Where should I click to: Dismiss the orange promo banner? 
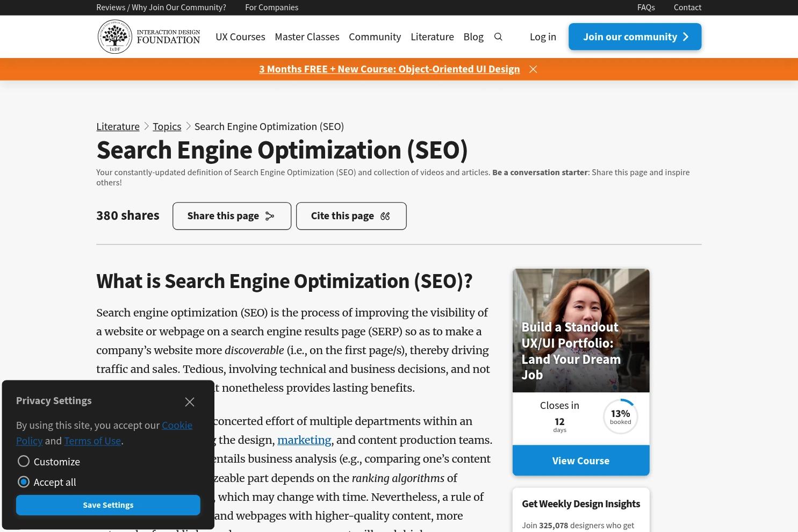click(533, 69)
